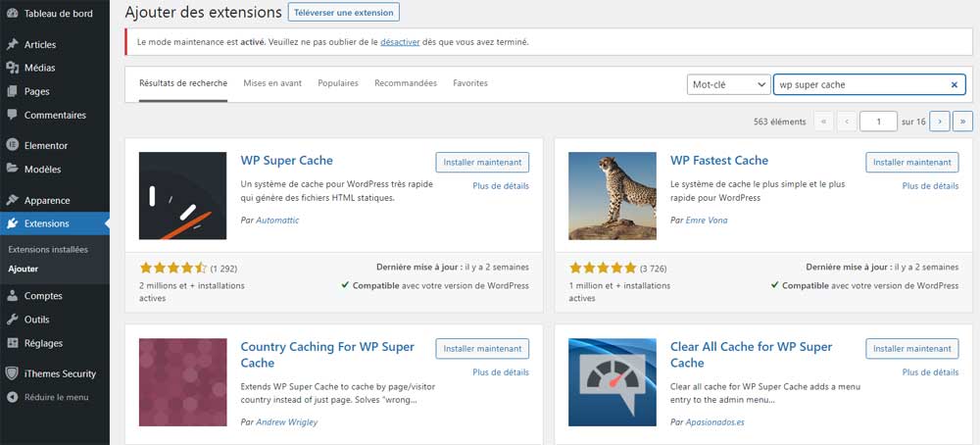Select Ajouter submenu item
Viewport: 980px width, 445px height.
(24, 269)
